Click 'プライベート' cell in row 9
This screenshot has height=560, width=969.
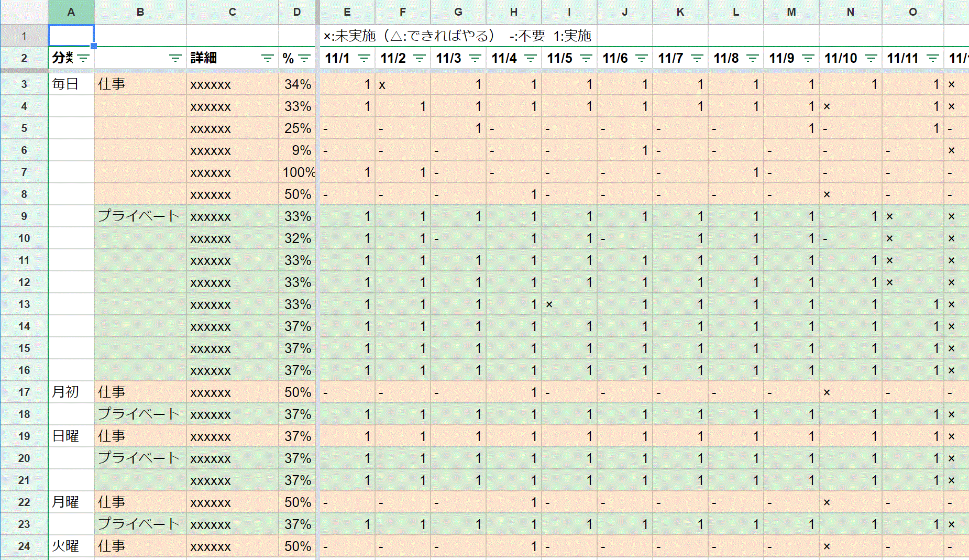(x=140, y=216)
